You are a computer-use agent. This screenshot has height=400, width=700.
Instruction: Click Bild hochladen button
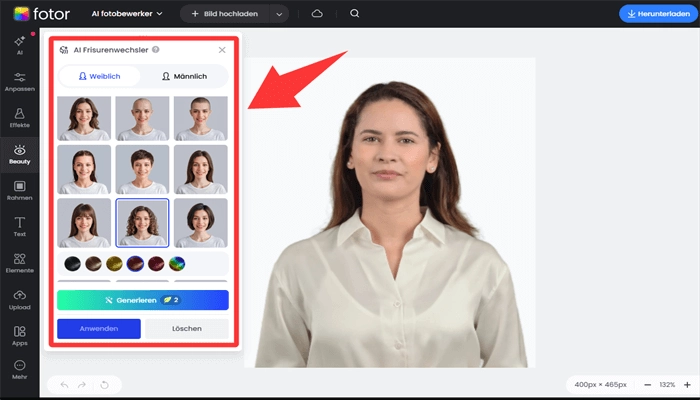[x=225, y=14]
